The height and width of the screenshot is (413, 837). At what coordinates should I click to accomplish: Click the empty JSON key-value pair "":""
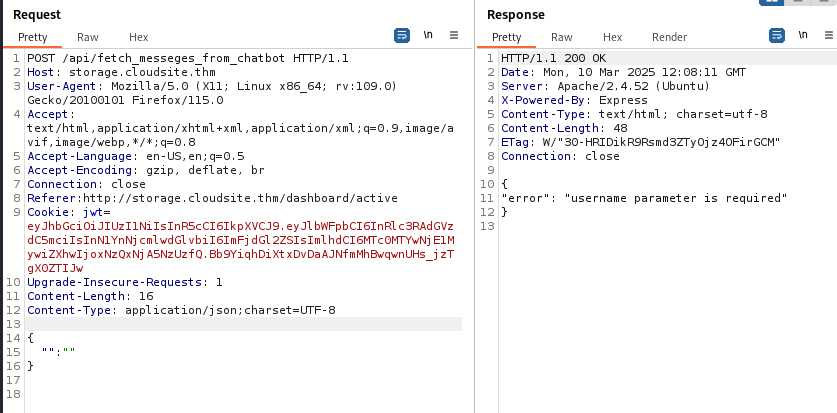point(59,352)
